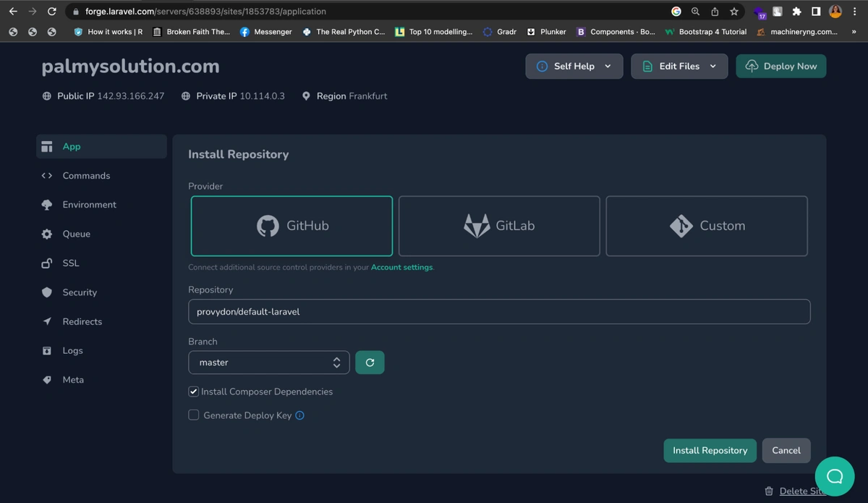The height and width of the screenshot is (503, 868).
Task: Click the Cancel button
Action: [786, 450]
